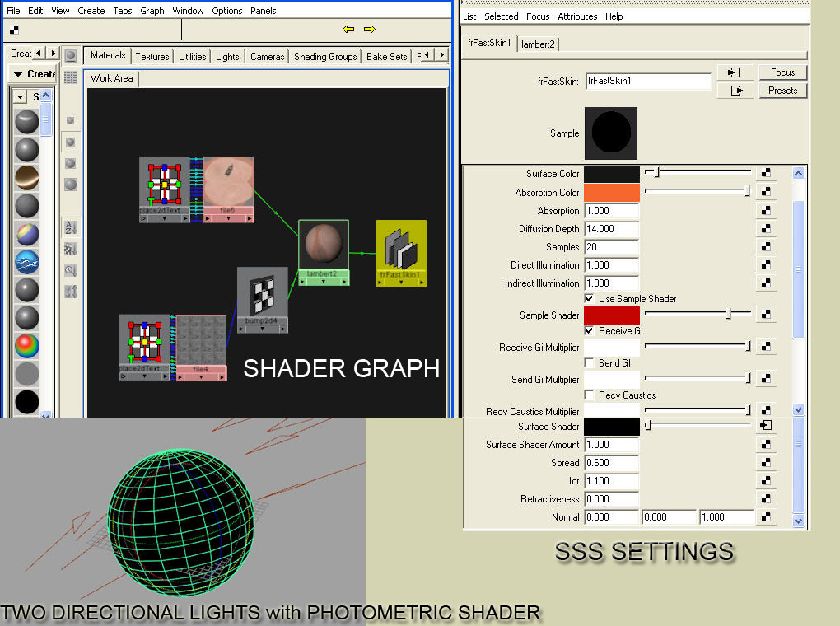Screen dimensions: 840x626
Task: Select place2dTexture node next to file4
Action: [145, 348]
